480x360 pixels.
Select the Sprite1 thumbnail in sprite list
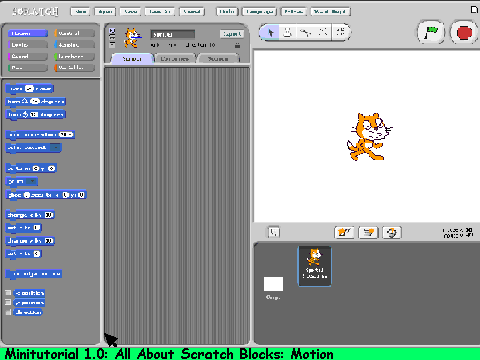coord(315,266)
